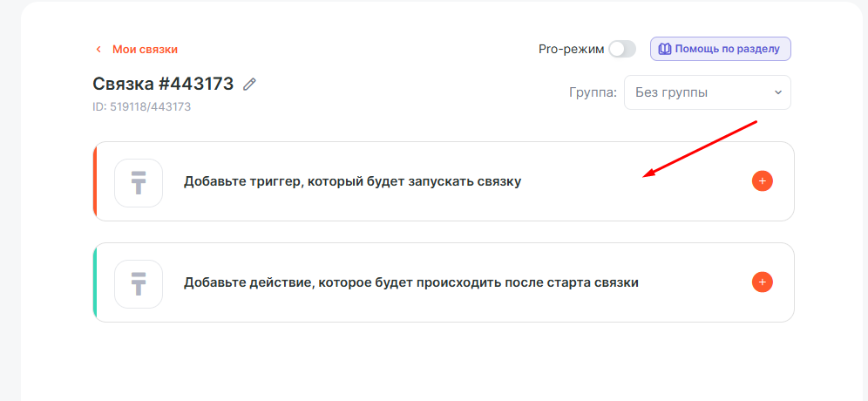The image size is (868, 401).
Task: Select the 'Добавьте триггер' card text
Action: 352,182
